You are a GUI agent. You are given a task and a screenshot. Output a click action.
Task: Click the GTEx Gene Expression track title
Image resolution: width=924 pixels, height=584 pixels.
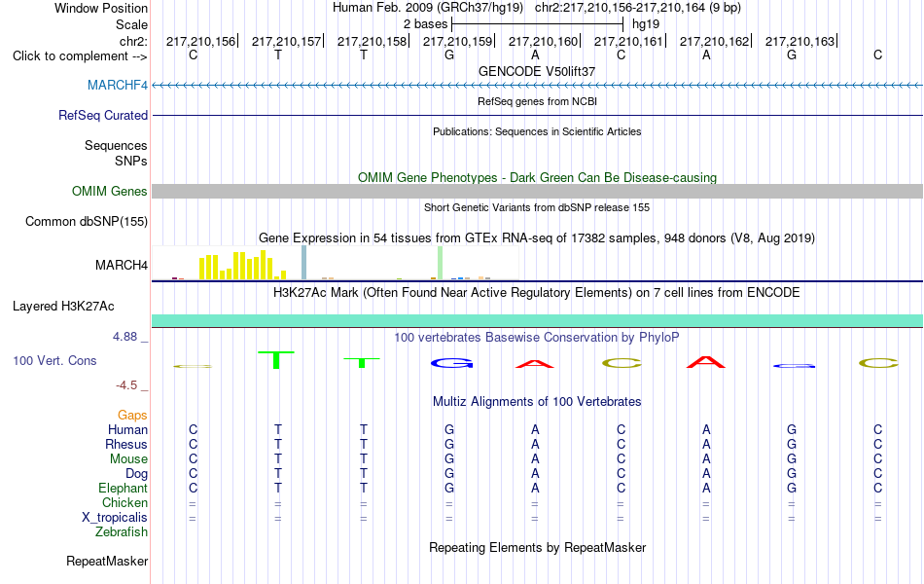click(x=537, y=238)
